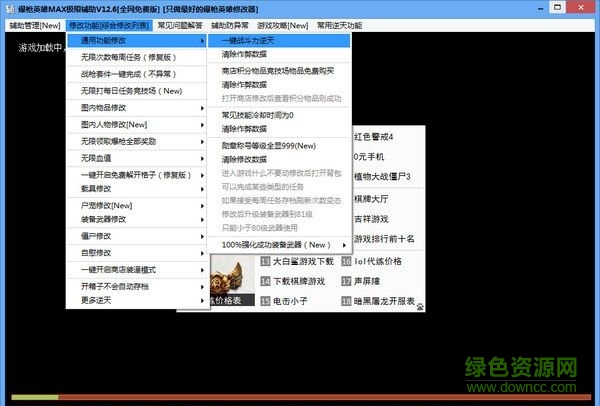Viewport: 600px width, 406px height.
Task: Close the 爆枪英雄 helper window
Action: coord(581,7)
